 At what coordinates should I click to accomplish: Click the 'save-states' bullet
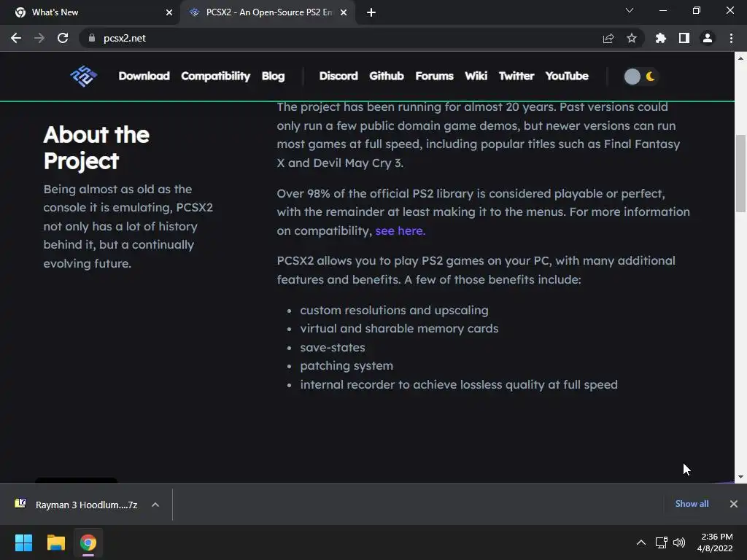pyautogui.click(x=333, y=348)
